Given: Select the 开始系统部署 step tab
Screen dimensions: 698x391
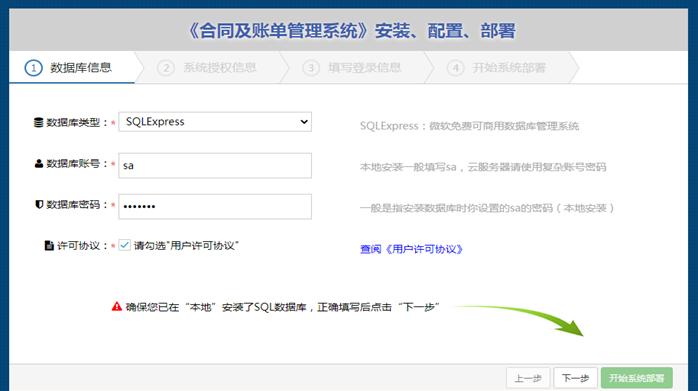Looking at the screenshot, I should coord(502,68).
